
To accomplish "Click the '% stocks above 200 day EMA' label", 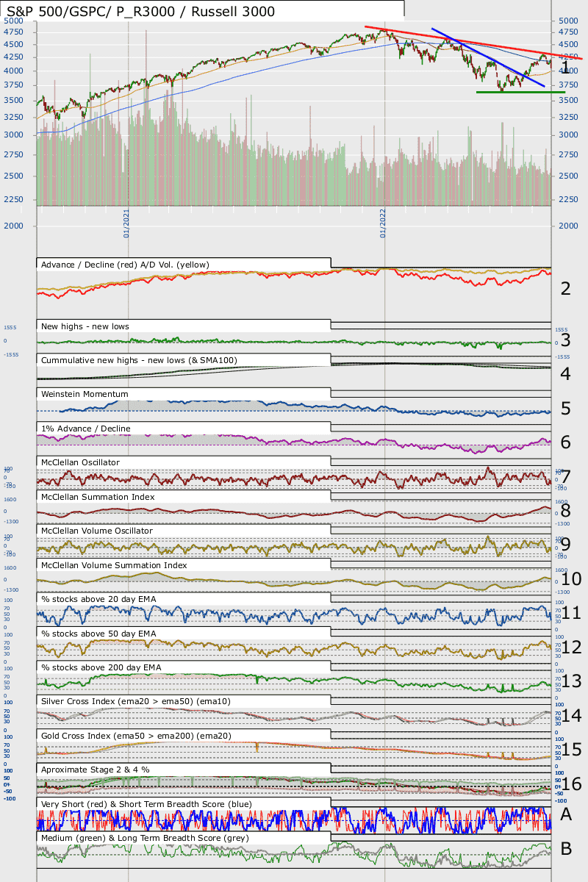I will click(101, 667).
